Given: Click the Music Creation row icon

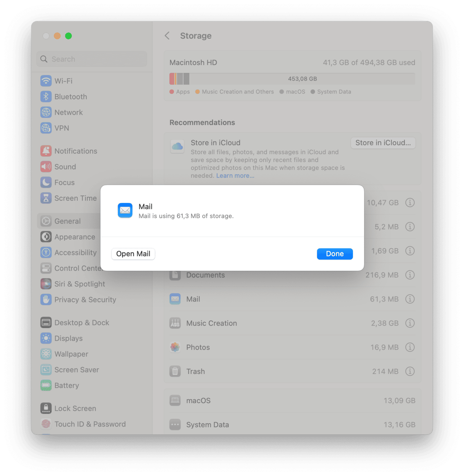Looking at the screenshot, I should pyautogui.click(x=175, y=323).
